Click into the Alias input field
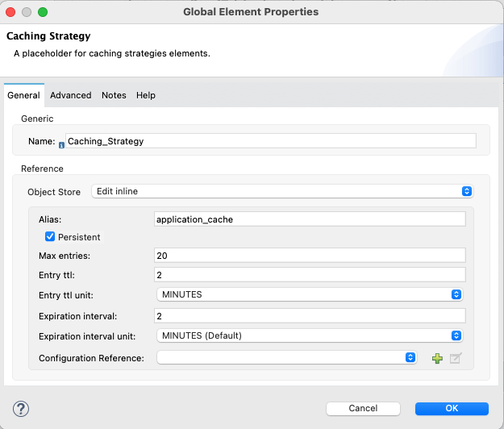The height and width of the screenshot is (429, 504). click(x=310, y=219)
